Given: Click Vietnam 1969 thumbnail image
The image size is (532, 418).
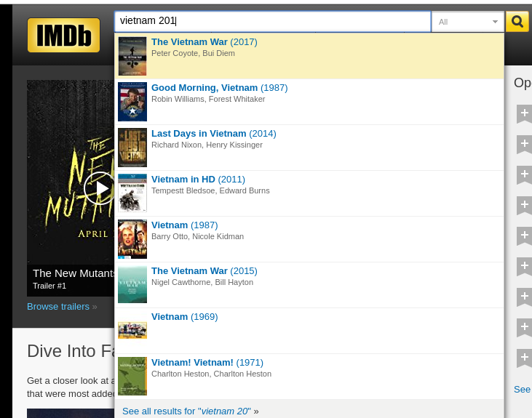Looking at the screenshot, I should click(132, 330).
